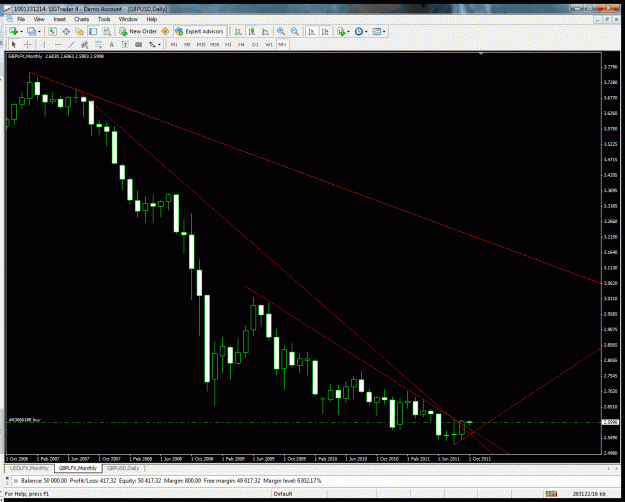Click the Periods clock icon
625x502 pixels.
(x=359, y=31)
